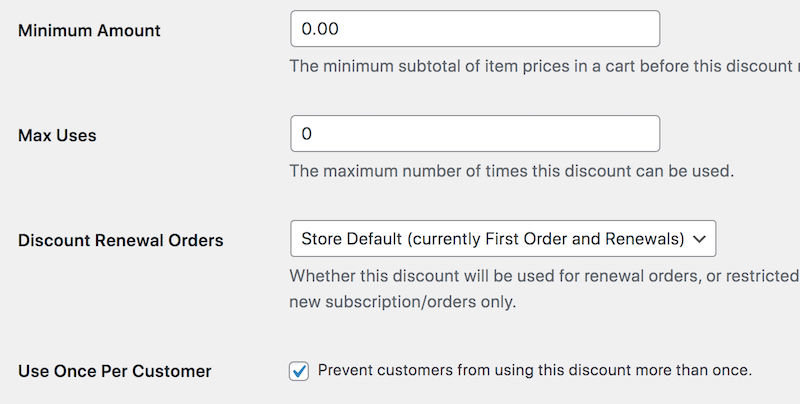Click the blue checkmark icon

299,371
